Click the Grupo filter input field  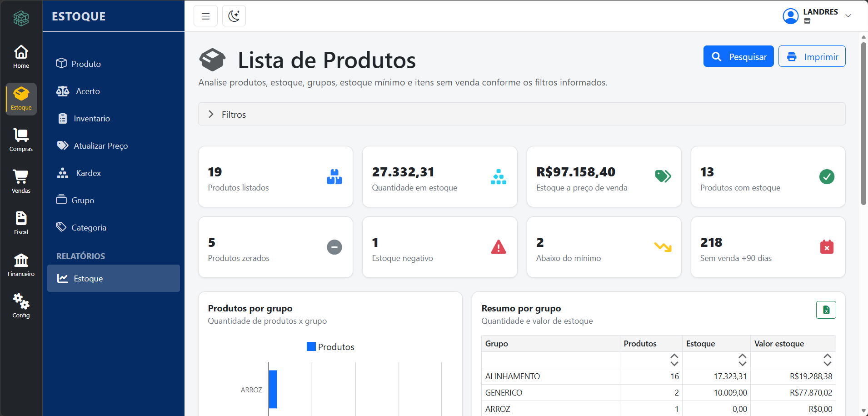(x=551, y=360)
